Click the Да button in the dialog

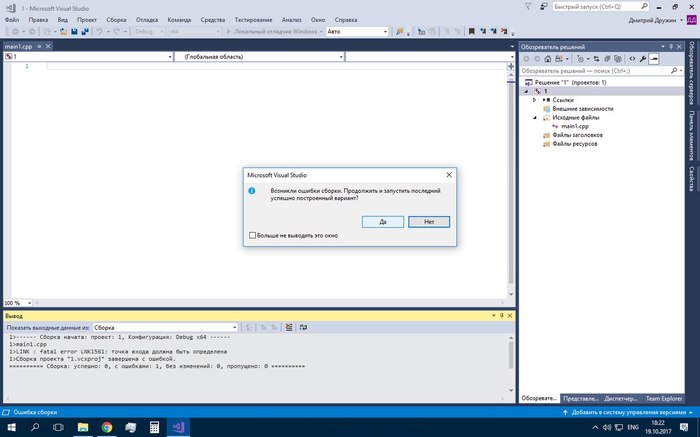coord(383,221)
